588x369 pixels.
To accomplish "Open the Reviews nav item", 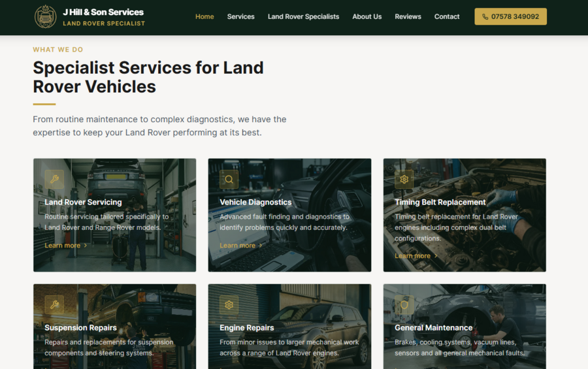I will (x=408, y=17).
